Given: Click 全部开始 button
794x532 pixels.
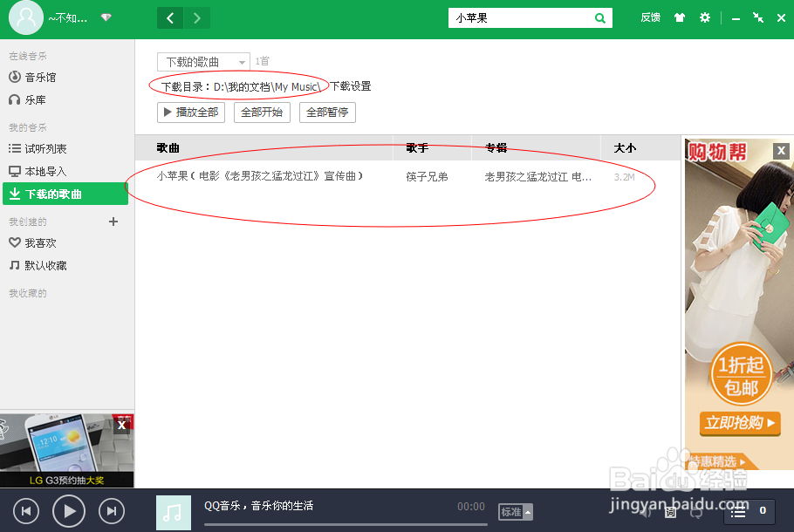Looking at the screenshot, I should tap(262, 112).
